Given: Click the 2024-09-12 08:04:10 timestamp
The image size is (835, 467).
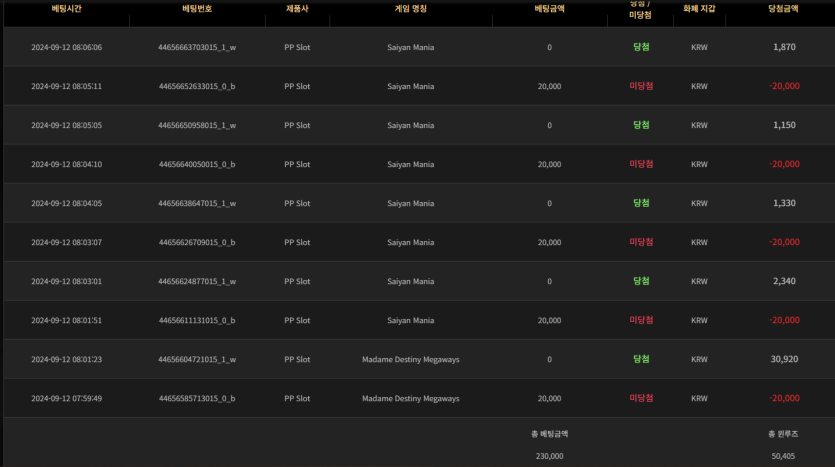Looking at the screenshot, I should (x=66, y=164).
